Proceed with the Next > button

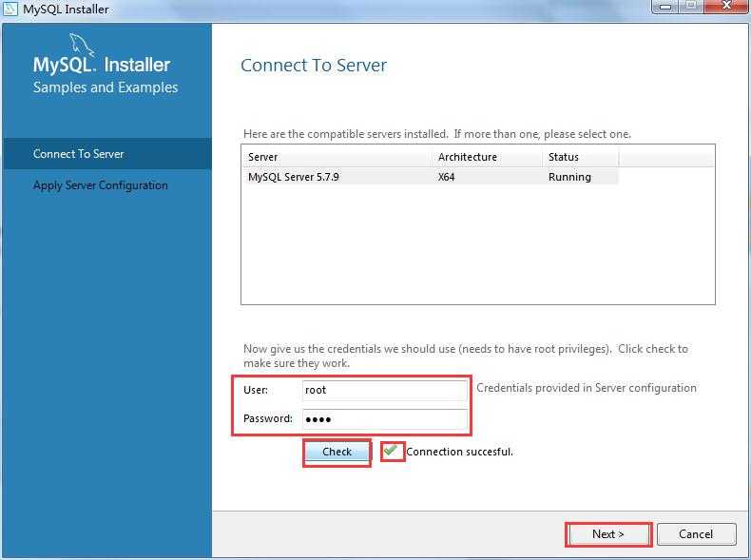tap(607, 534)
